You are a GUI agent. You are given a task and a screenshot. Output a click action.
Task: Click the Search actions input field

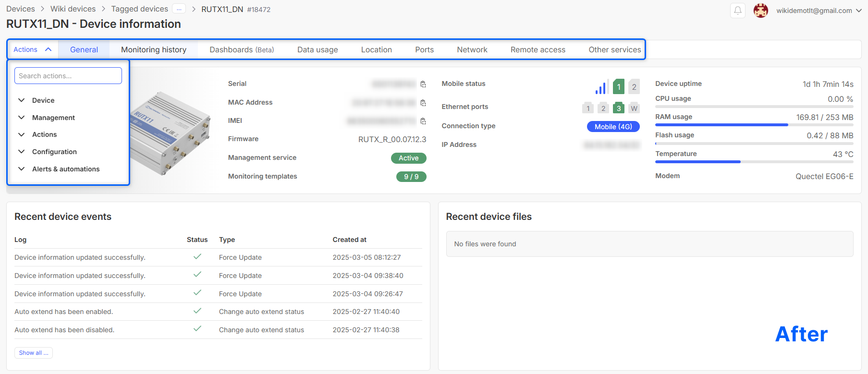click(68, 76)
